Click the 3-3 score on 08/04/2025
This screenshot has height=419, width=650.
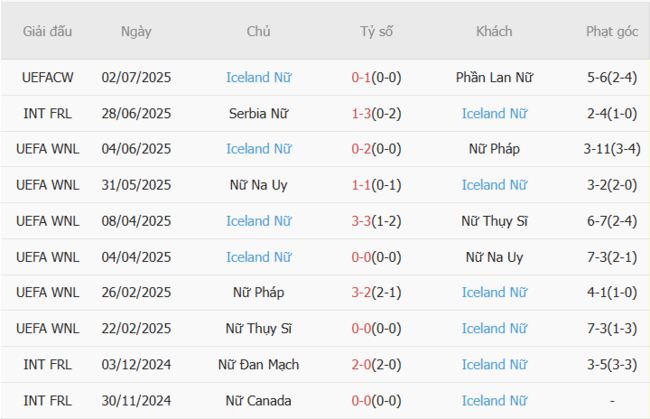(362, 221)
